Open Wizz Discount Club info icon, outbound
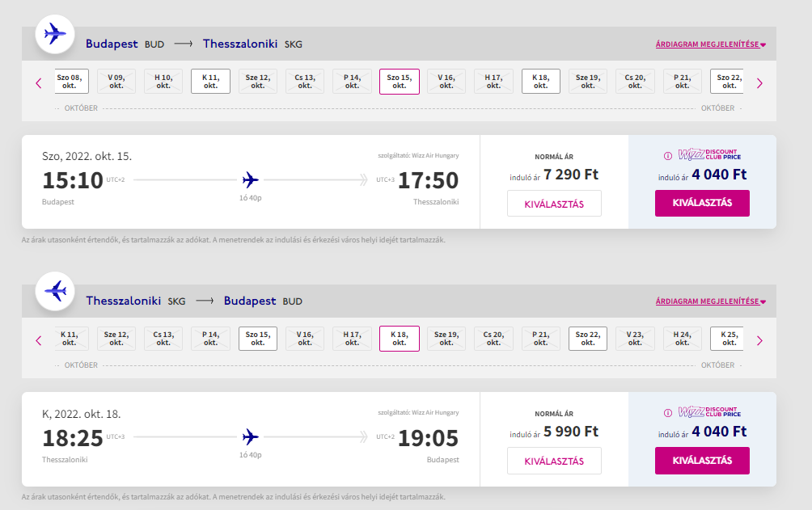The height and width of the screenshot is (510, 812). (668, 156)
